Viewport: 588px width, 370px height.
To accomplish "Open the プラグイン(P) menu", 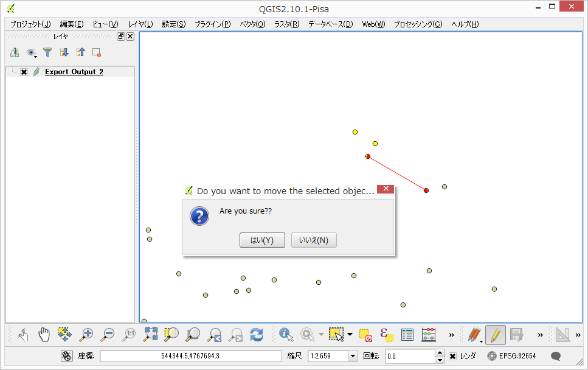I will [x=212, y=24].
